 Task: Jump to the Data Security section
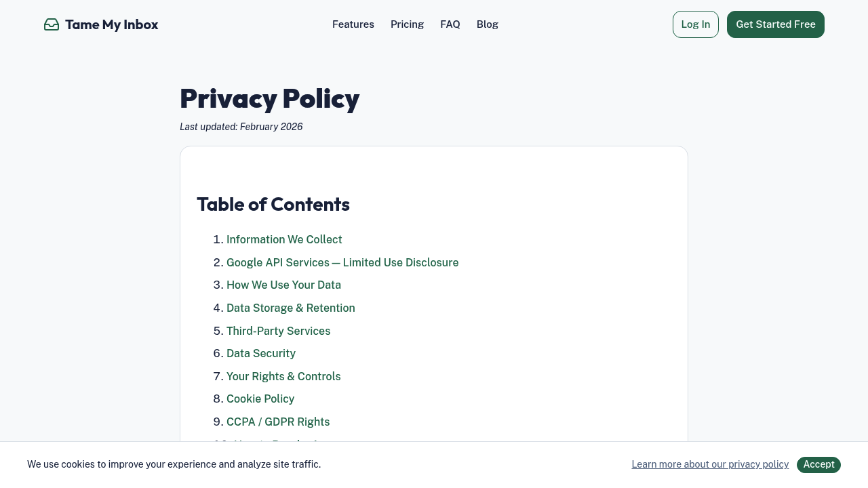pos(260,353)
